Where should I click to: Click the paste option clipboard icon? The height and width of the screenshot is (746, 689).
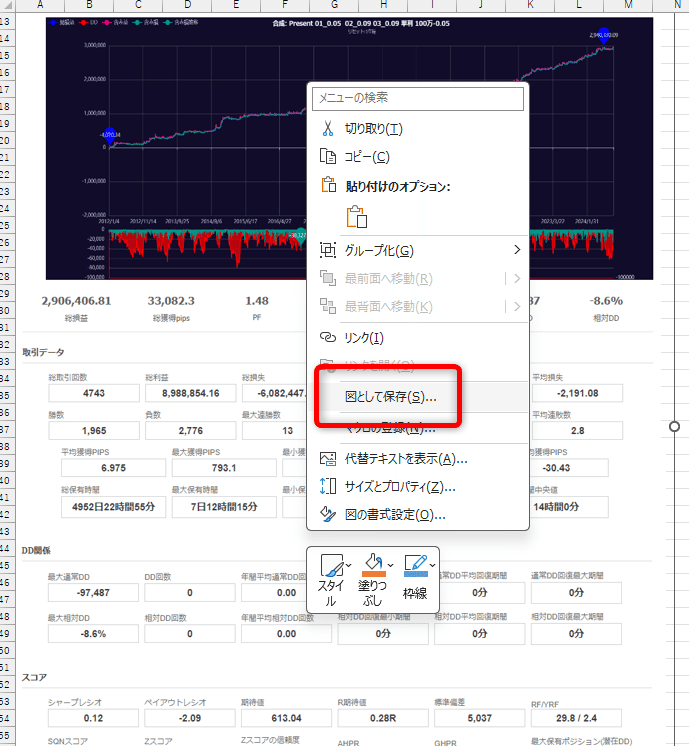pos(357,216)
